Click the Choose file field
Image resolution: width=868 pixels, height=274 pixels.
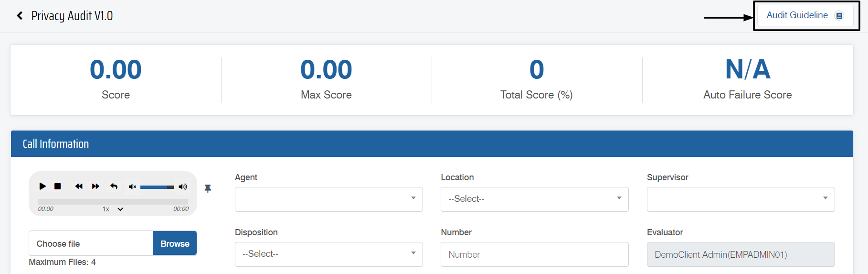91,243
